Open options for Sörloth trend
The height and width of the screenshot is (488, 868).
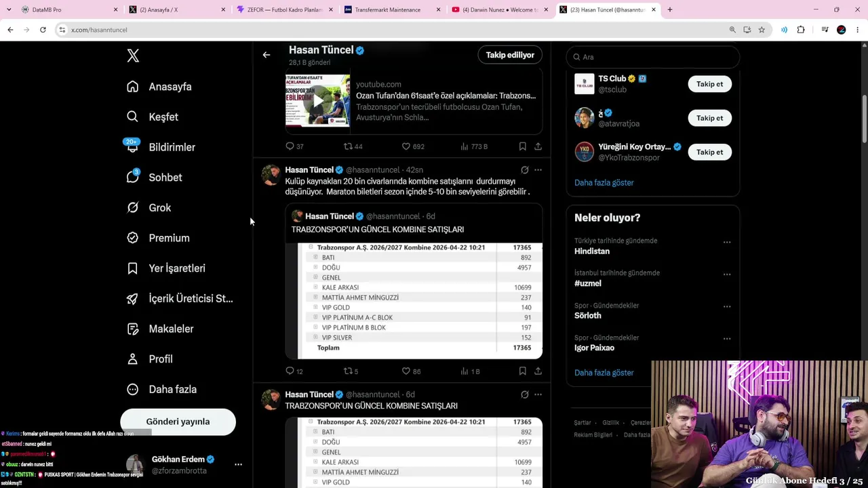coord(727,306)
